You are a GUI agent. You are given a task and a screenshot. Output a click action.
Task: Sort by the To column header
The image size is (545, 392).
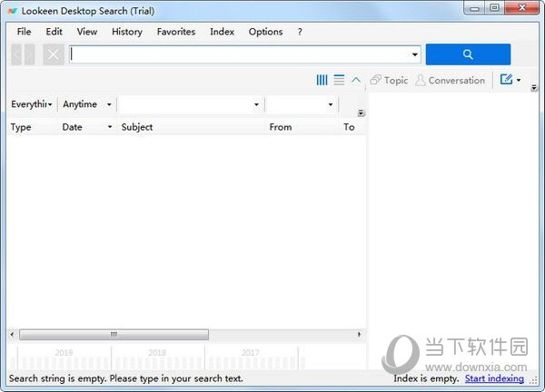point(352,127)
